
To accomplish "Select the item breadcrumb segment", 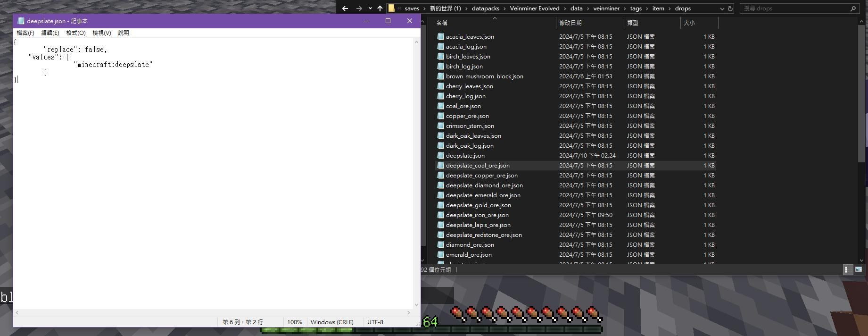I will (658, 8).
